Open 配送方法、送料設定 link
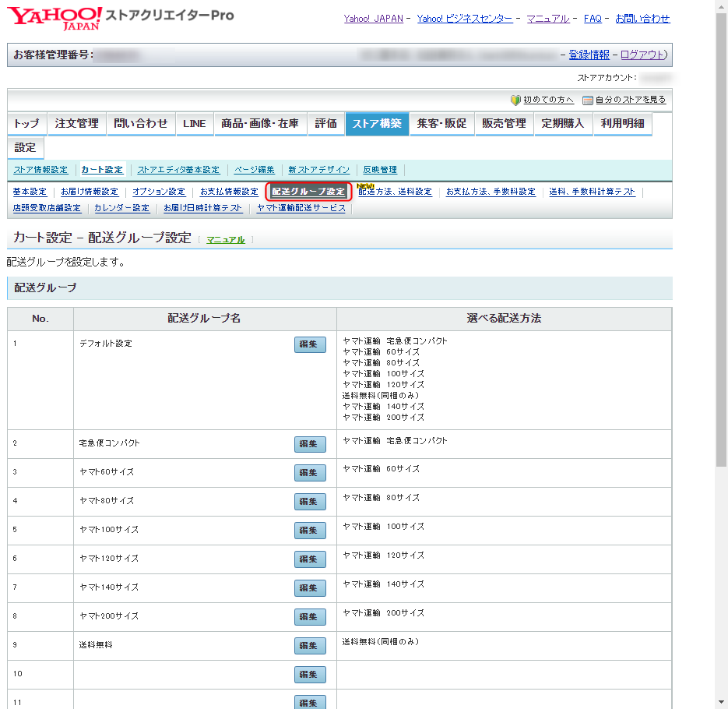This screenshot has height=709, width=728. (x=395, y=192)
